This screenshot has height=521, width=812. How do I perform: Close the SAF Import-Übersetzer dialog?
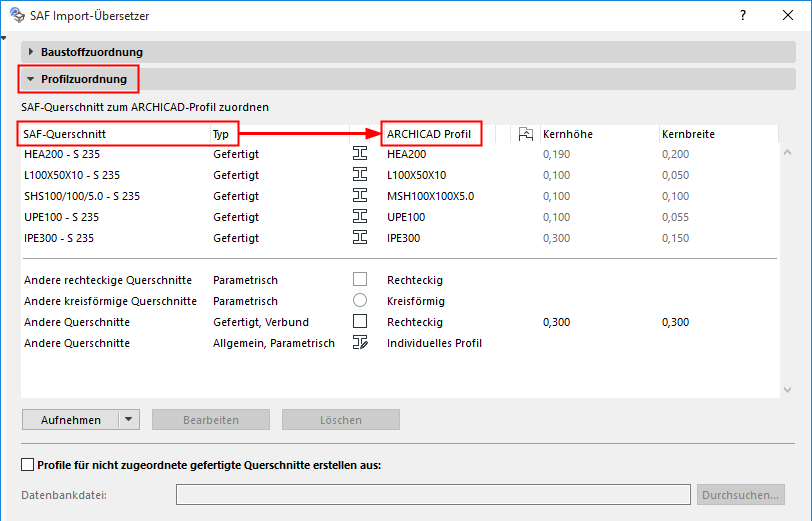click(x=788, y=15)
